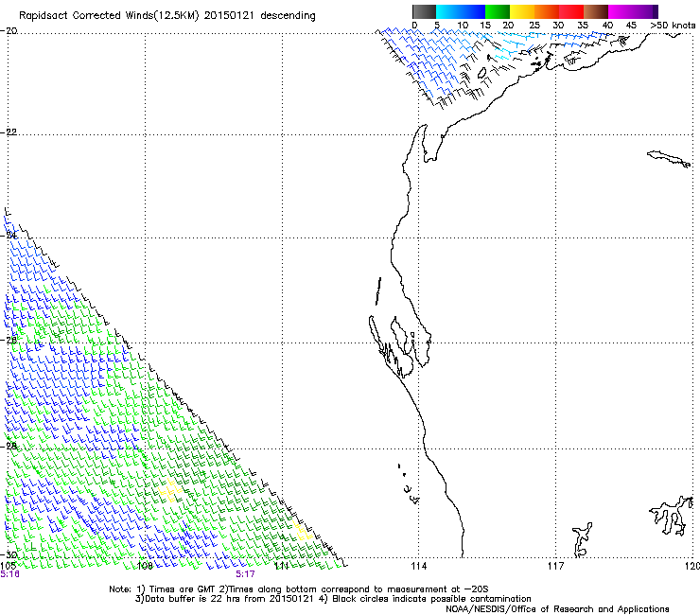Click the word 'descending' in the title
This screenshot has width=700, height=615.
pyautogui.click(x=288, y=16)
